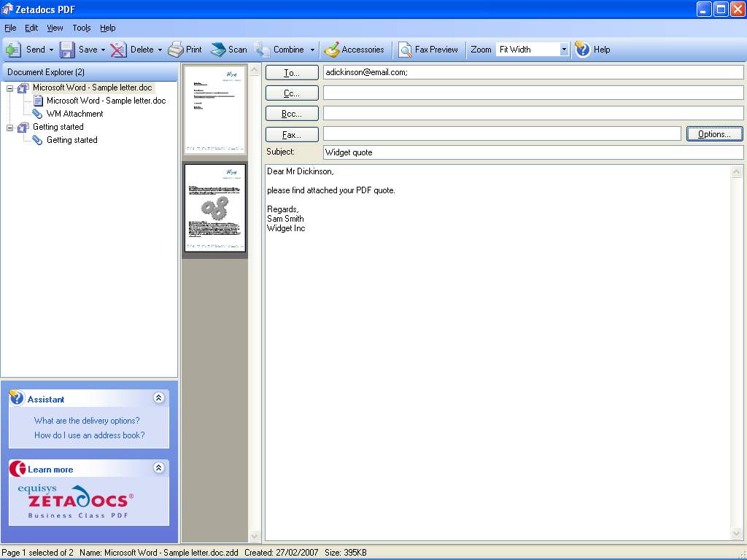747x560 pixels.
Task: Click in the Cc field
Action: point(533,93)
